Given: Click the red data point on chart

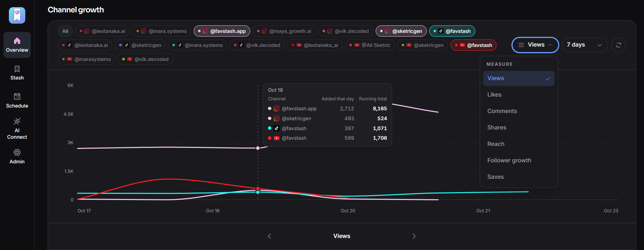Looking at the screenshot, I should click(x=258, y=188).
